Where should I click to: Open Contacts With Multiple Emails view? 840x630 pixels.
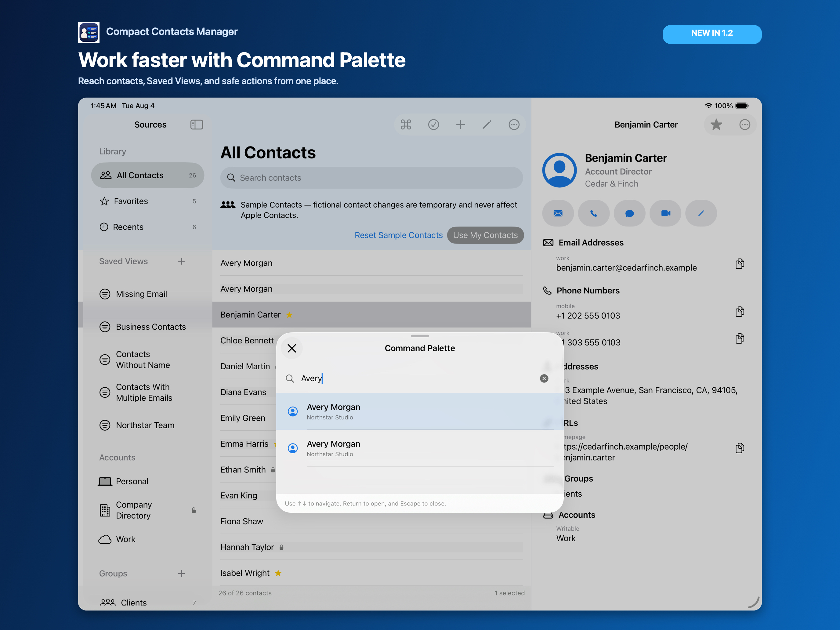(147, 392)
